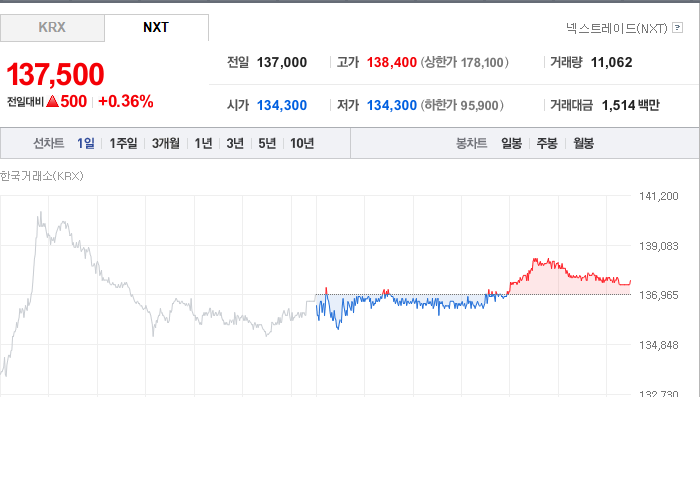Viewport: 700px width, 490px height.
Task: Show the 3년 line chart
Action: (235, 143)
